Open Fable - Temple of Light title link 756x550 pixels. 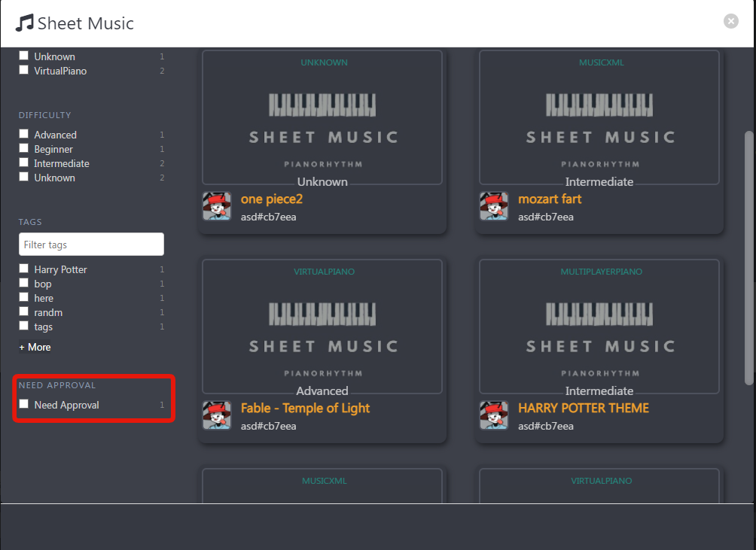click(305, 409)
